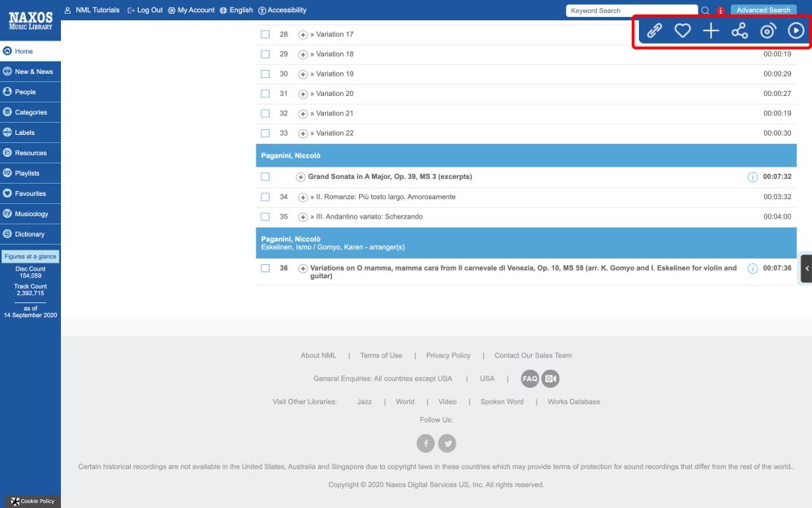Open Works Database link

(574, 402)
